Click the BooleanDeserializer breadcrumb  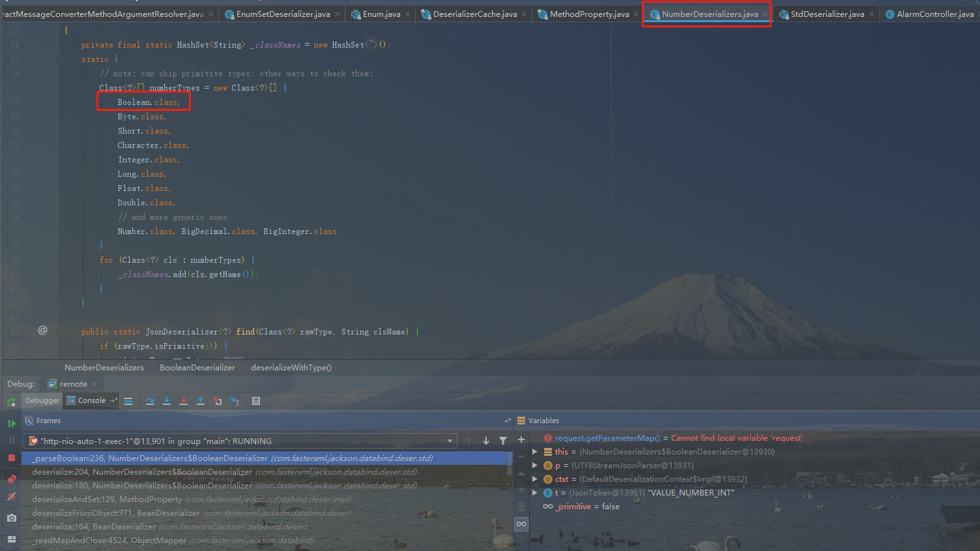[x=197, y=368]
